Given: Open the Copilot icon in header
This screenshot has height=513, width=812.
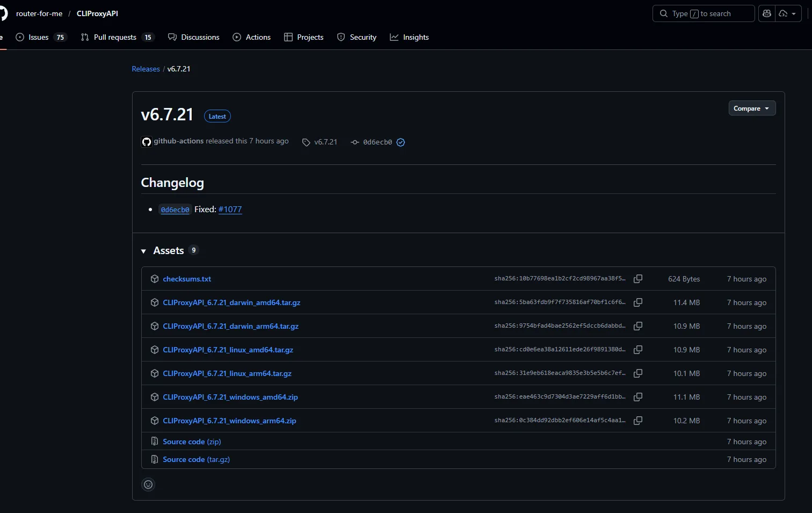Looking at the screenshot, I should 767,13.
